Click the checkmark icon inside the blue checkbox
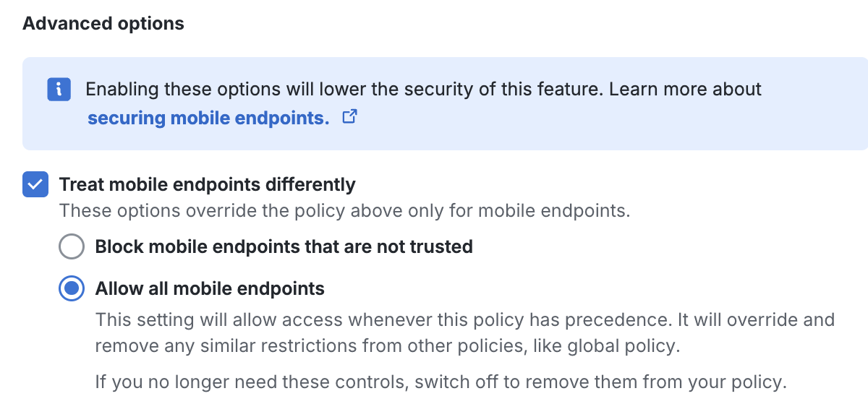868x417 pixels. 35,184
